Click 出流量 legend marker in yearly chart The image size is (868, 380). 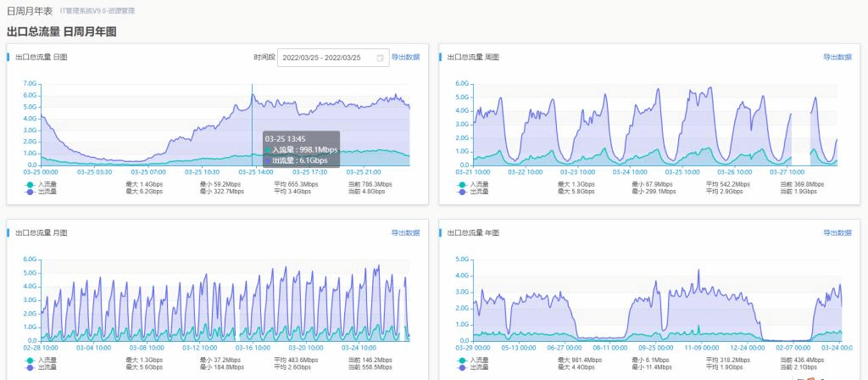coord(463,367)
